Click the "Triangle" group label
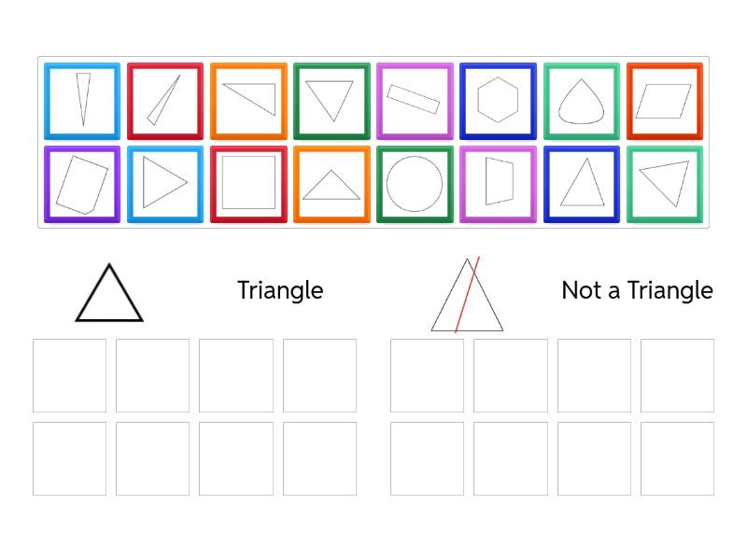 (x=280, y=290)
